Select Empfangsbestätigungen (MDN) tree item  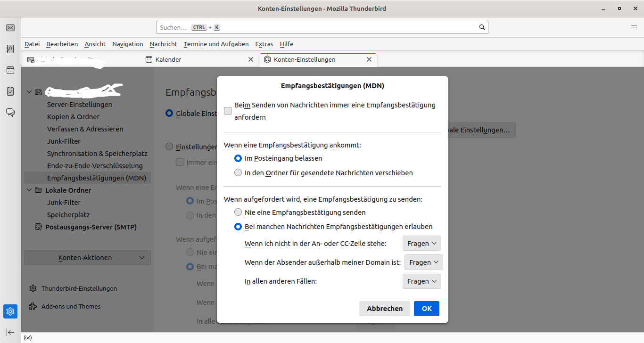(x=88, y=178)
